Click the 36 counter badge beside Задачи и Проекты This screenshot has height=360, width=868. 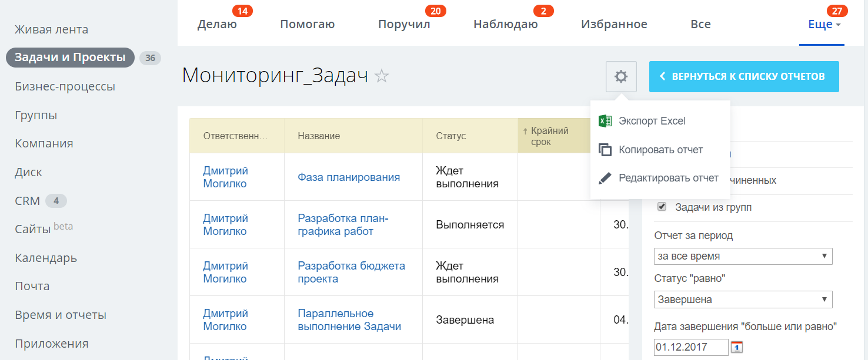pos(150,58)
